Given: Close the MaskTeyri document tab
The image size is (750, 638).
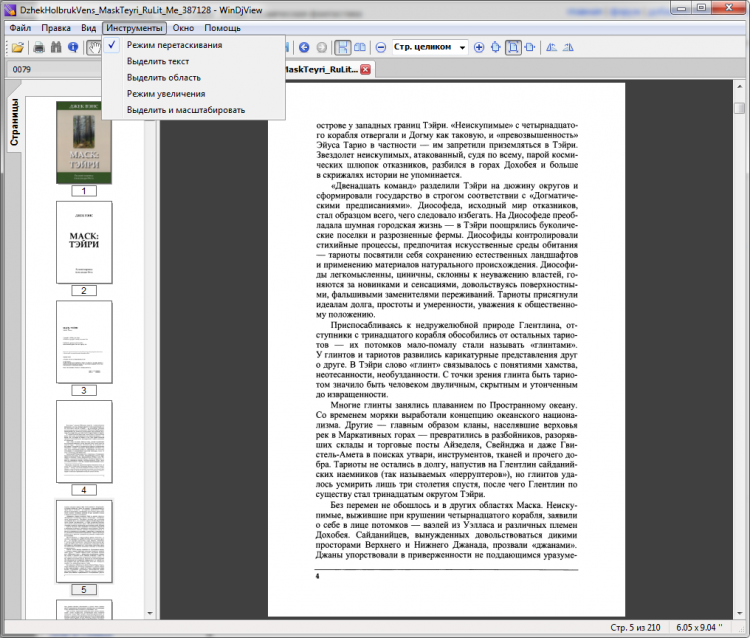Looking at the screenshot, I should pos(365,69).
